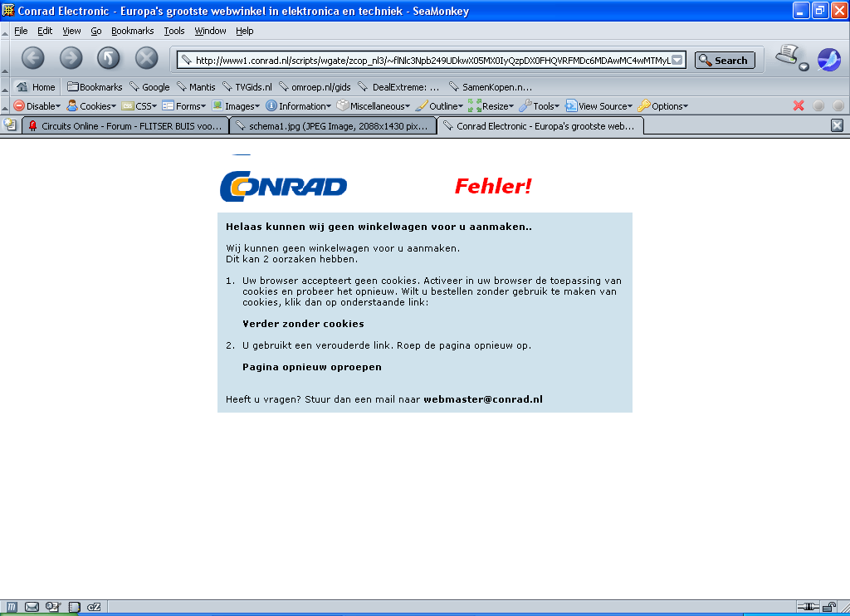Open the Disable menu in developer toolbar
The width and height of the screenshot is (850, 616).
(37, 106)
